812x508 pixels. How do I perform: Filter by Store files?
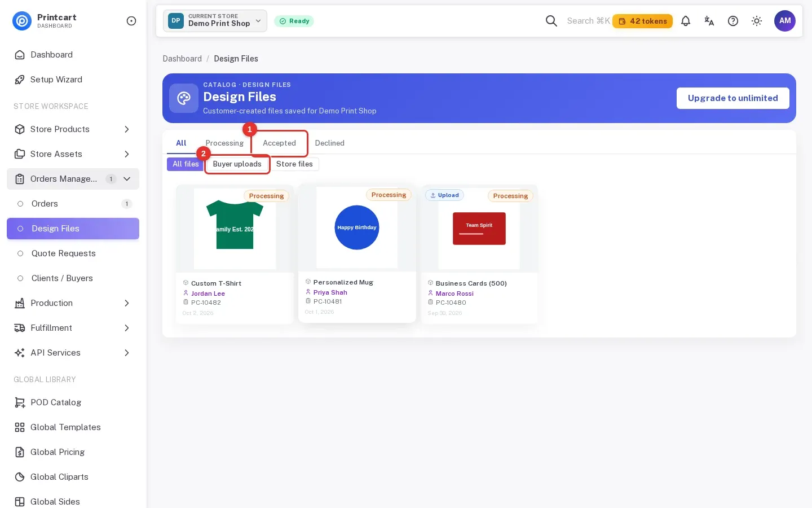click(294, 164)
